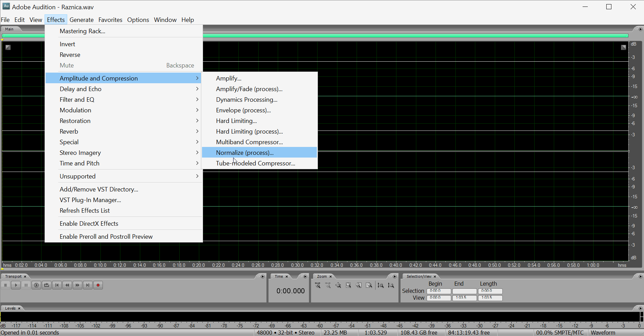Click Zoom to Right Edge of Selection icon
This screenshot has height=336, width=644.
click(369, 285)
